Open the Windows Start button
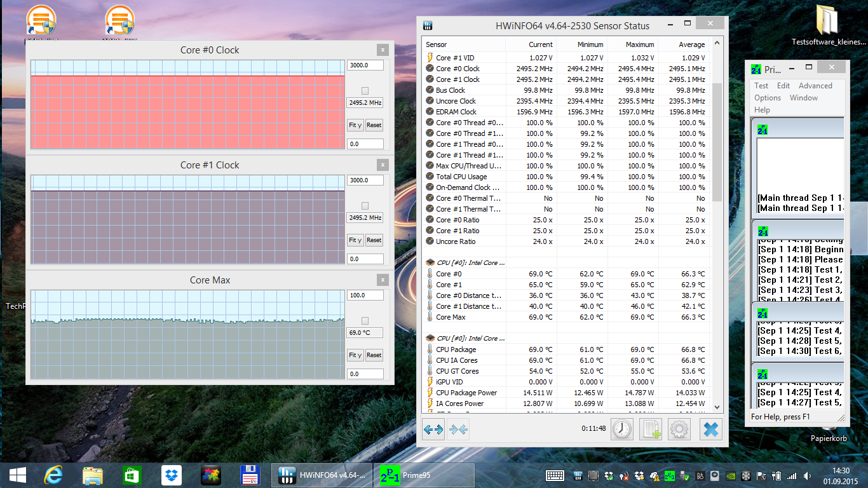 click(x=17, y=475)
